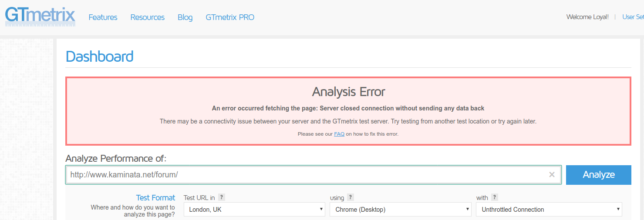
Task: Open help icon next to Test URL in
Action: [x=222, y=197]
